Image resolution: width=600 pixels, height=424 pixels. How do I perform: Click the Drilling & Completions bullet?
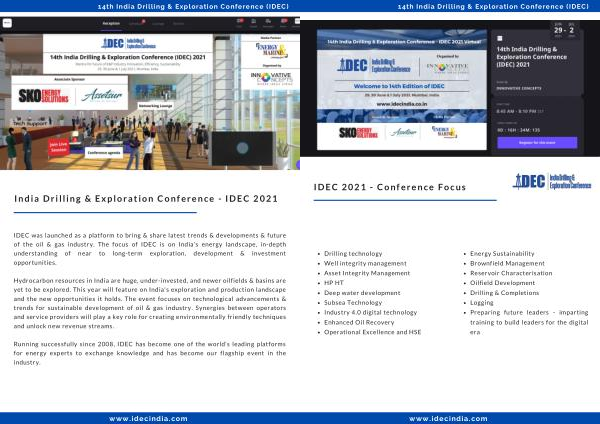pos(504,293)
